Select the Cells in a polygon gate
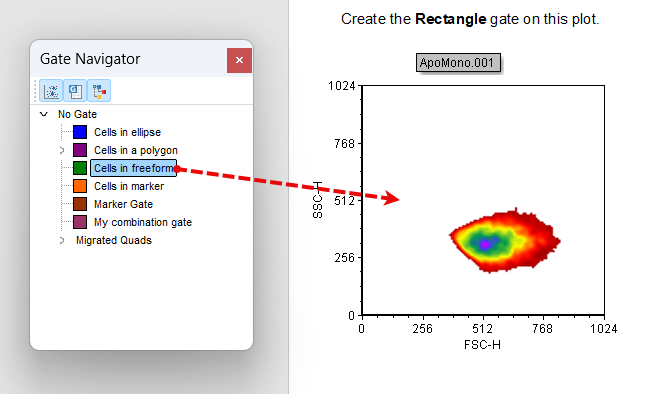The width and height of the screenshot is (647, 394). point(136,150)
